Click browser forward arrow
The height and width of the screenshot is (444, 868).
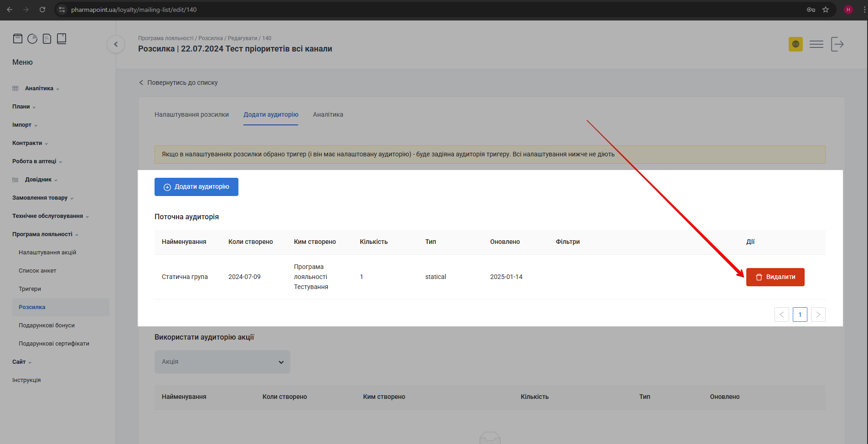pos(26,10)
